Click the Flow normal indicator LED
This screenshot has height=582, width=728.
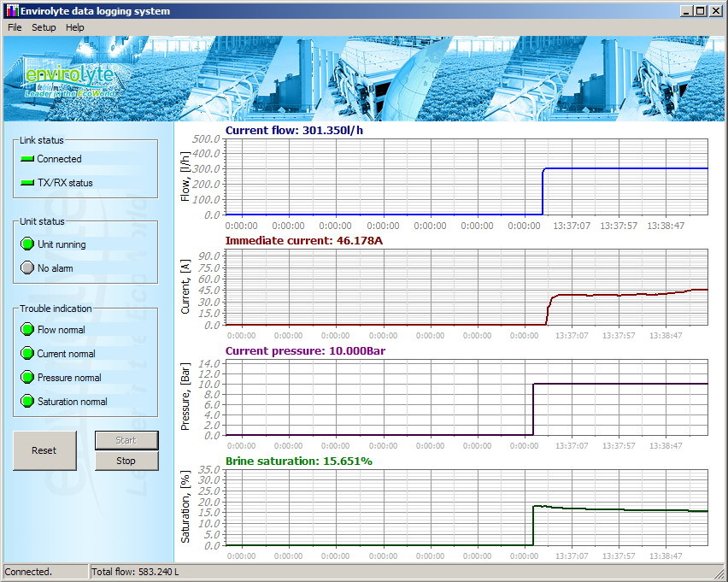[27, 330]
